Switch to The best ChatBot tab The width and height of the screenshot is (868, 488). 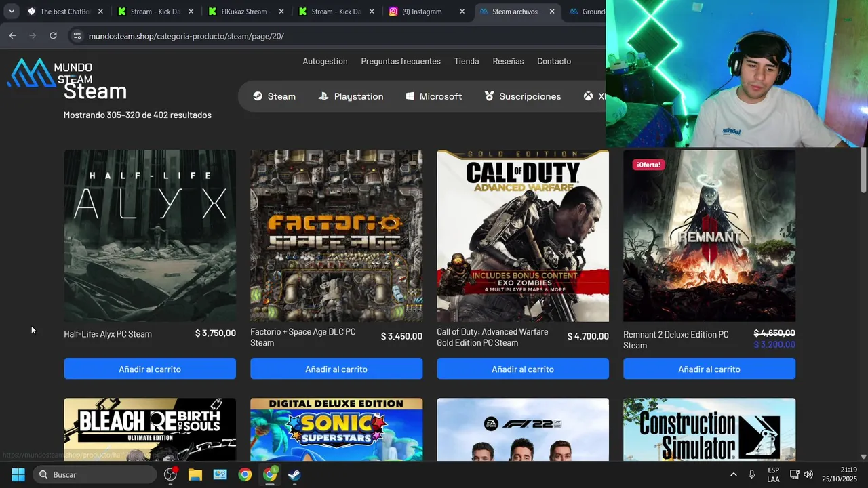point(65,12)
